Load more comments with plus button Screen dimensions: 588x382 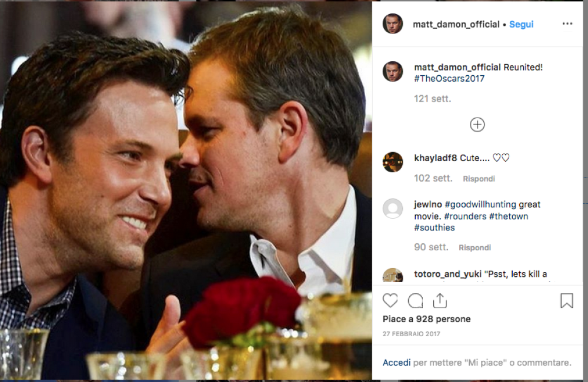tap(477, 125)
